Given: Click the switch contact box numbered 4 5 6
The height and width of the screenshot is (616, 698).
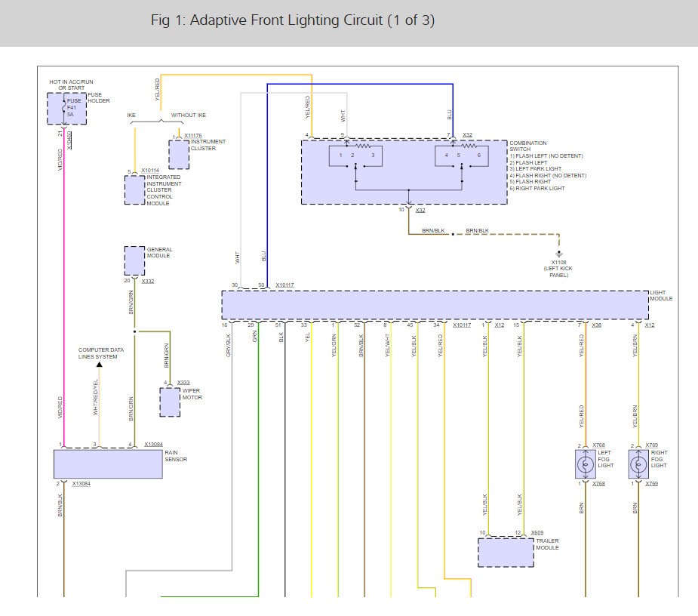Looking at the screenshot, I should tap(462, 156).
